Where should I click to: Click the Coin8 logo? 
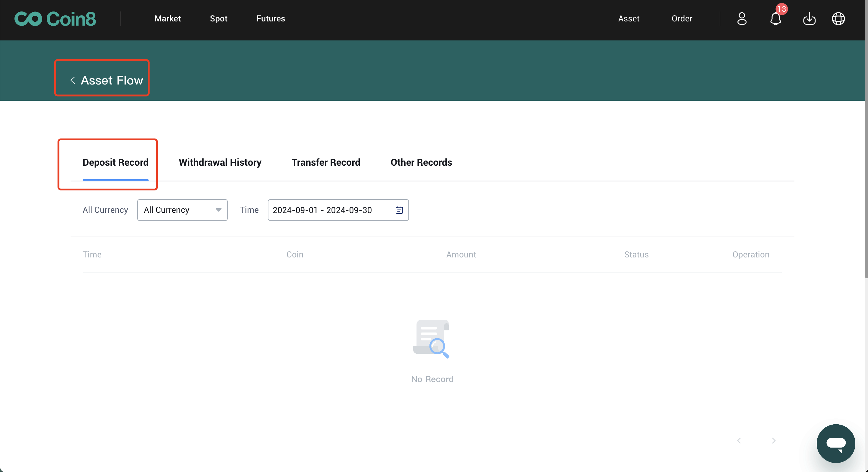point(55,18)
